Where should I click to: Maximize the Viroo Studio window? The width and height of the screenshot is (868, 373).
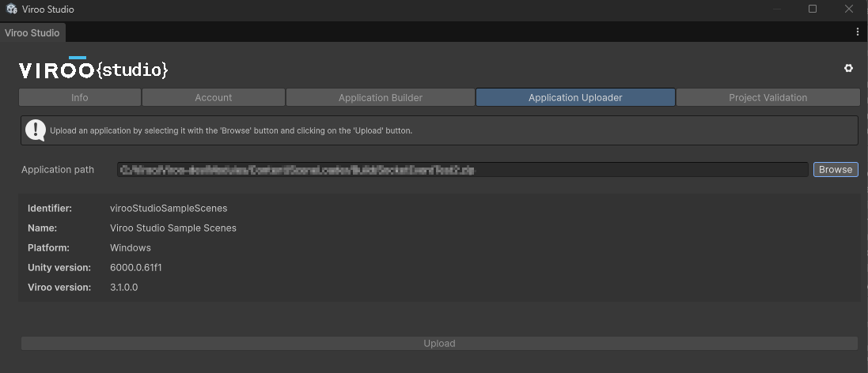(x=813, y=9)
